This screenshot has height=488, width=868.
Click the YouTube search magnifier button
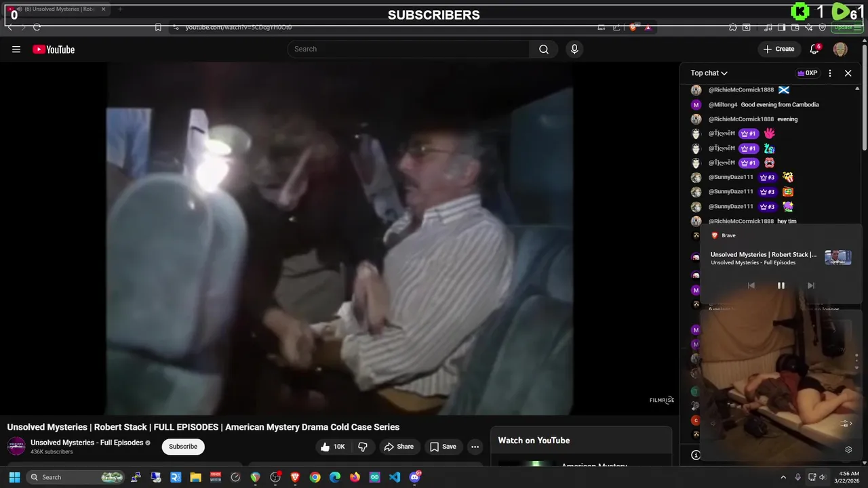544,49
